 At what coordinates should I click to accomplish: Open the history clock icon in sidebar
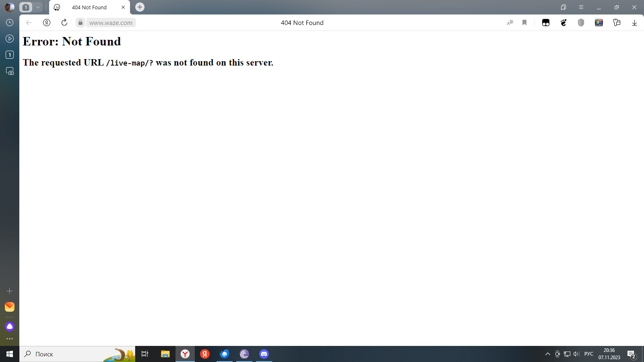coord(10,23)
